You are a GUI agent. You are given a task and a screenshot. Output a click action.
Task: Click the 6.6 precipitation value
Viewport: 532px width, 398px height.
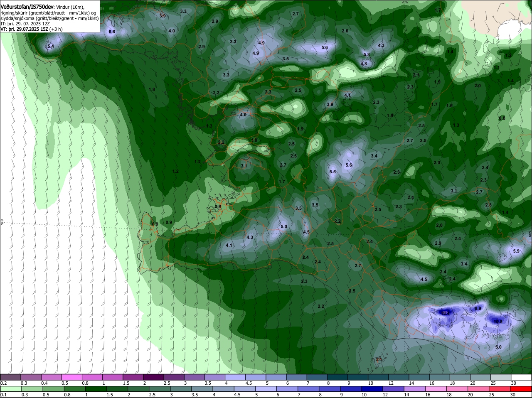(x=112, y=32)
